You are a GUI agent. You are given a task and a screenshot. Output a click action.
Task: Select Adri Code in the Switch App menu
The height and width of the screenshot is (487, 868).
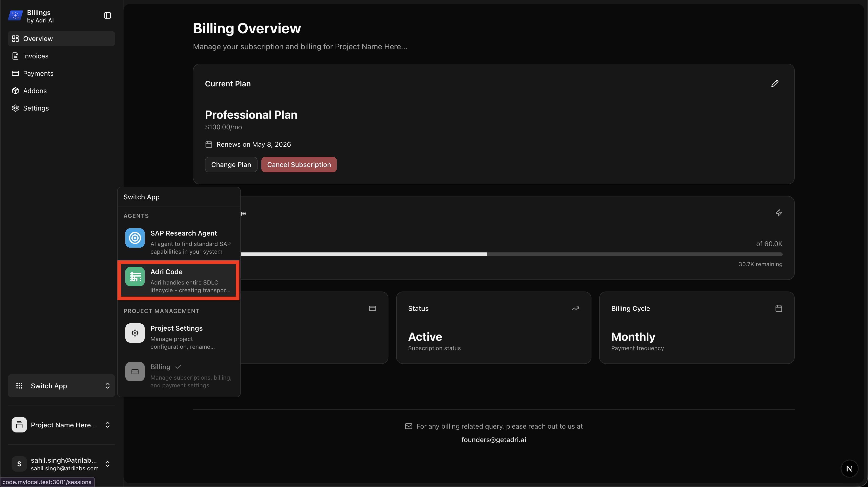[178, 280]
